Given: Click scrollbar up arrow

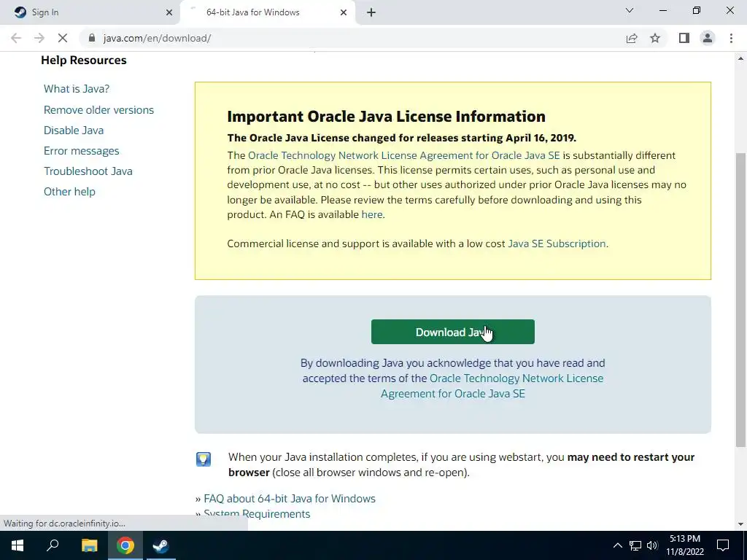Looking at the screenshot, I should point(740,58).
